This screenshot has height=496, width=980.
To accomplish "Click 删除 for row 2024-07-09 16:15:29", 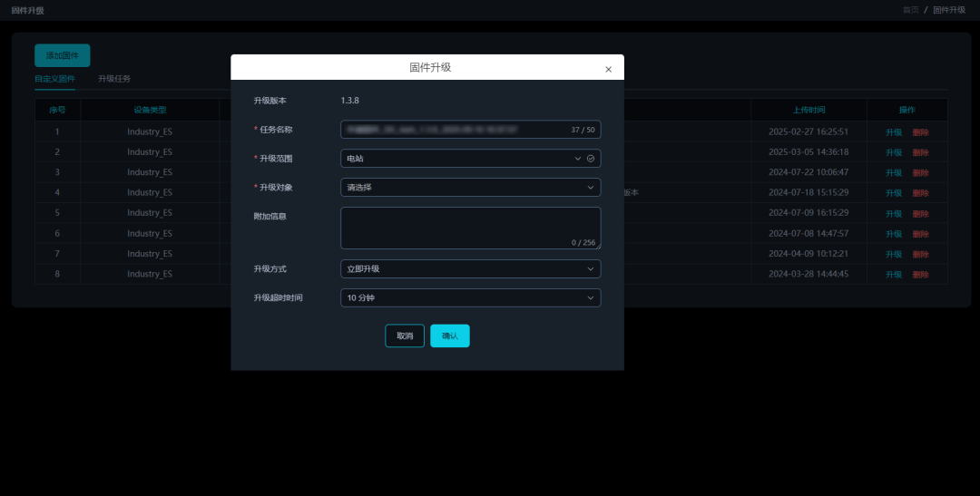I will tap(921, 214).
